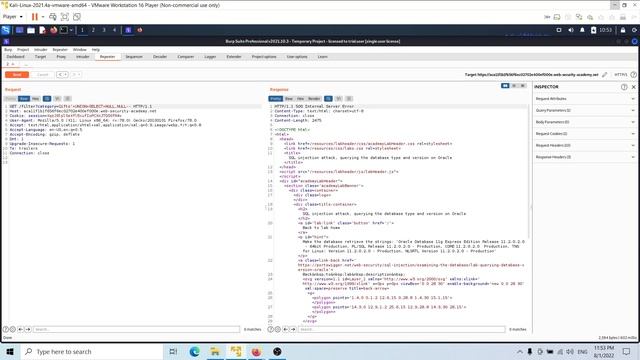Open the Extender tab
Screen dimensions: 640x360
tap(234, 57)
